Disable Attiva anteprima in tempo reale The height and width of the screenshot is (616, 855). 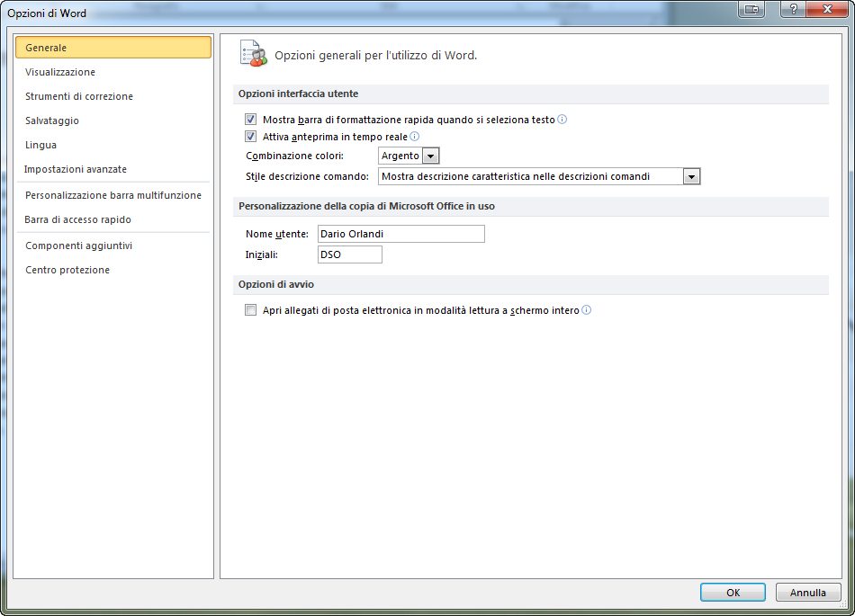click(251, 137)
